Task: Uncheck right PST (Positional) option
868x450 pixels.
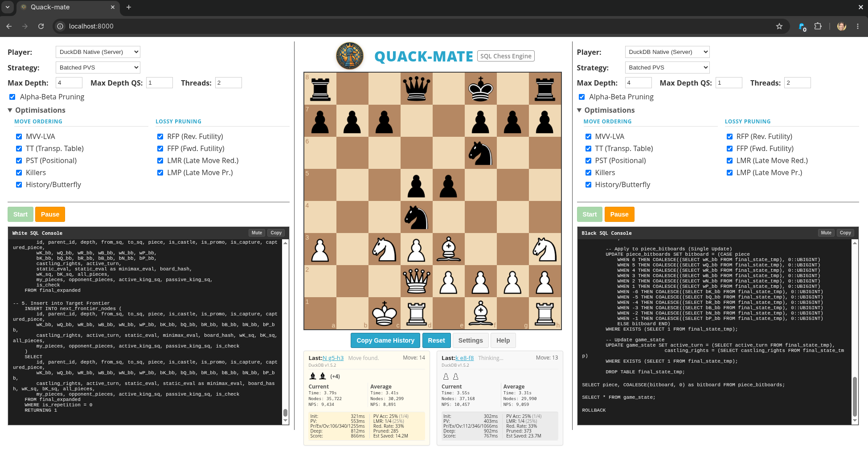Action: click(588, 160)
